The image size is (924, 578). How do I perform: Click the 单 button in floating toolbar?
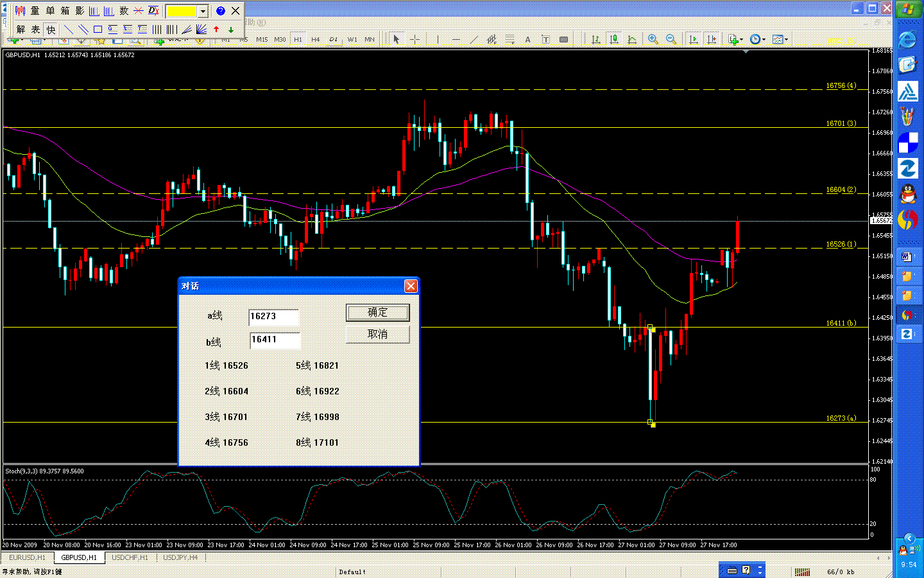(50, 11)
